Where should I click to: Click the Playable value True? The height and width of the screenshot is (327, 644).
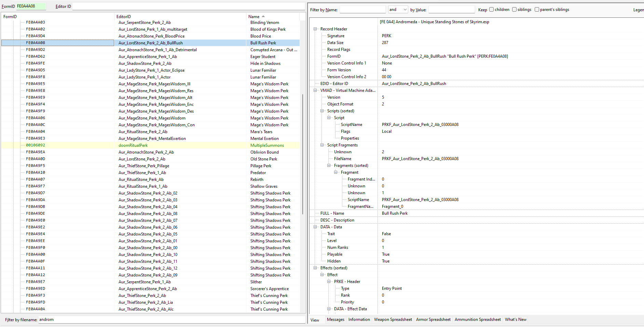pos(386,254)
